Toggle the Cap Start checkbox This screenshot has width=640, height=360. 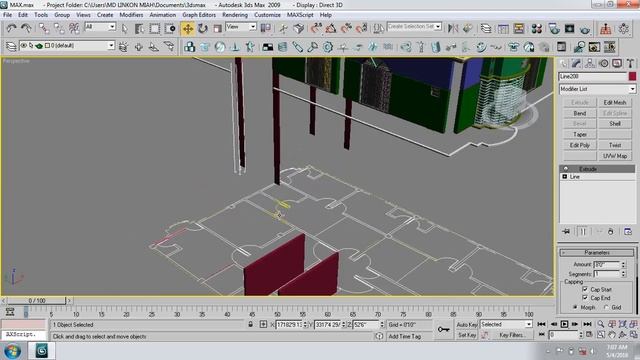[x=585, y=289]
